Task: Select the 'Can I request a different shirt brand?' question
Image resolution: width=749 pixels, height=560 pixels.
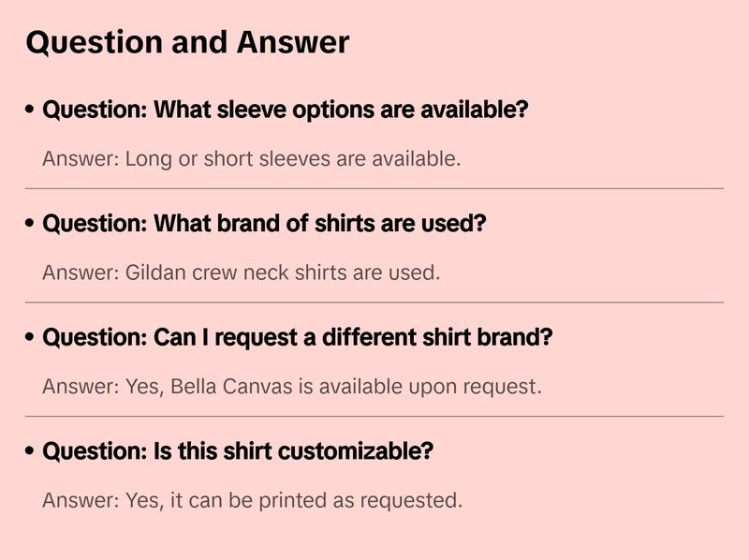Action: 298,338
